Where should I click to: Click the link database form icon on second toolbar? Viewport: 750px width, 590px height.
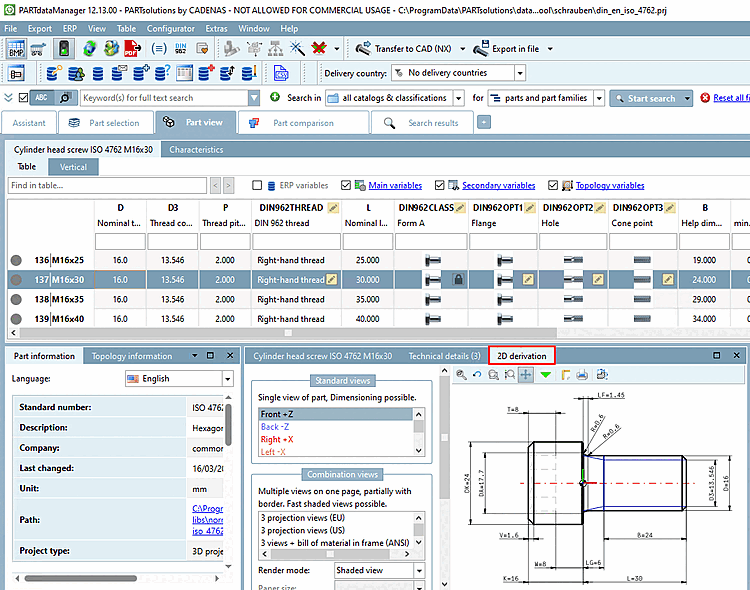point(16,73)
